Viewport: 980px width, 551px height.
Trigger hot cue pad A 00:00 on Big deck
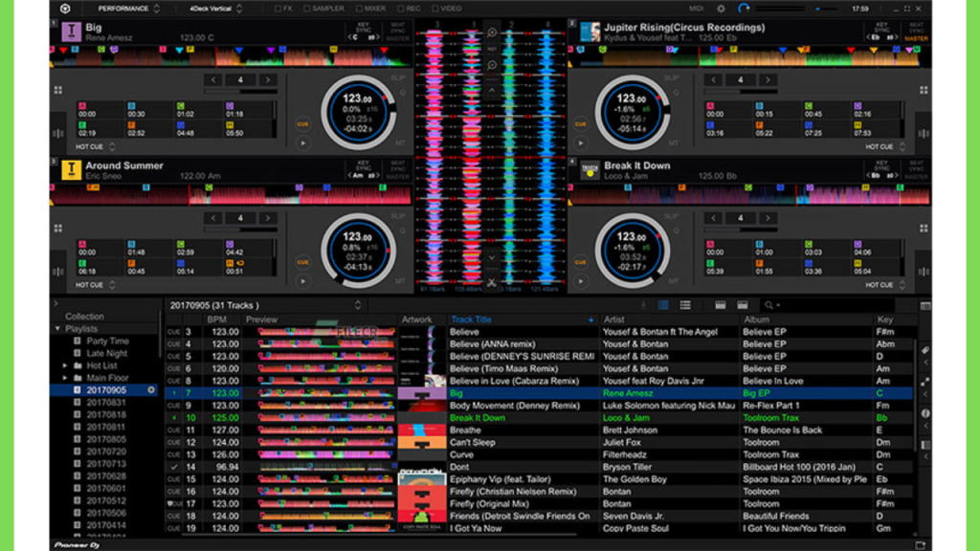pyautogui.click(x=100, y=111)
